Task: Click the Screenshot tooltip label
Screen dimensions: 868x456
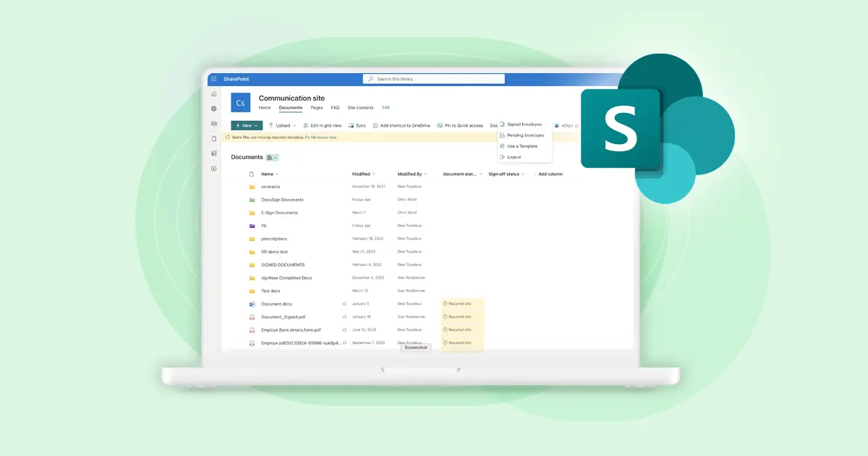Action: click(416, 347)
